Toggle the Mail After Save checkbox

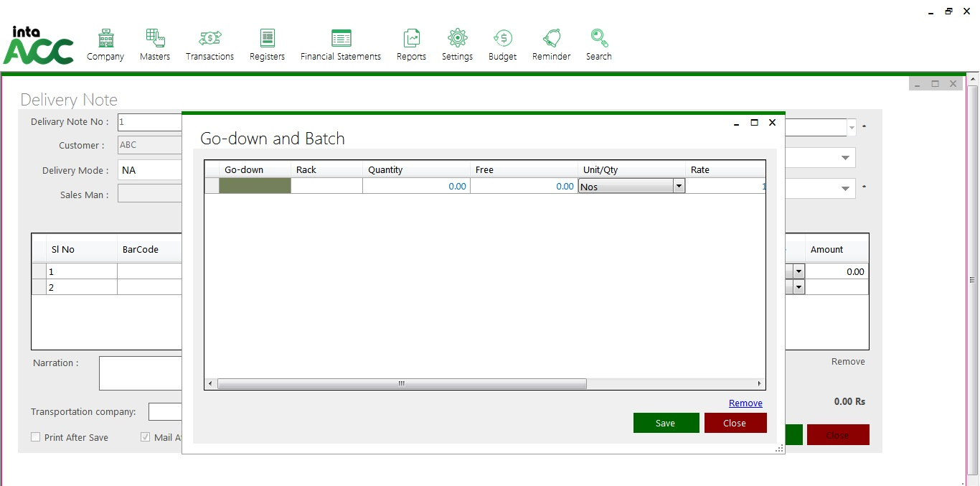146,437
